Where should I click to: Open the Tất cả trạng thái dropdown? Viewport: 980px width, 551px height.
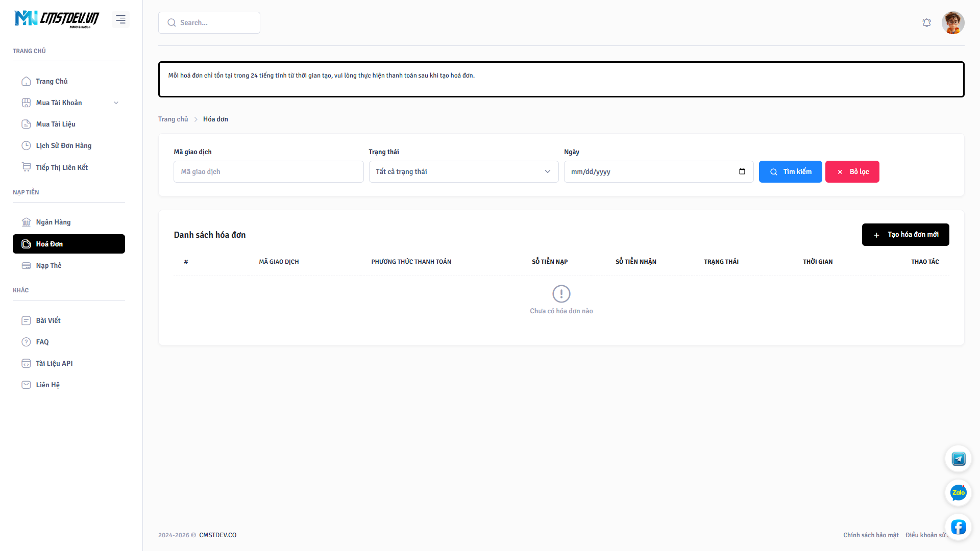(x=463, y=172)
